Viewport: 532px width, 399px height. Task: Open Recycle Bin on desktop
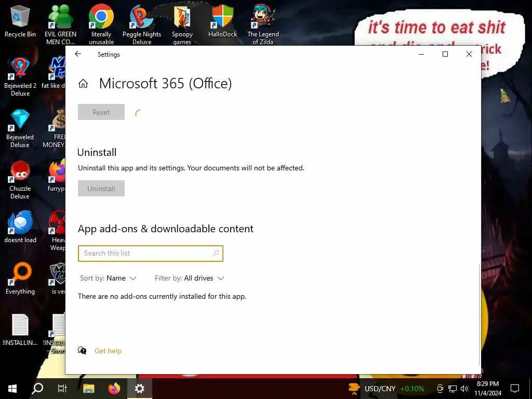20,21
